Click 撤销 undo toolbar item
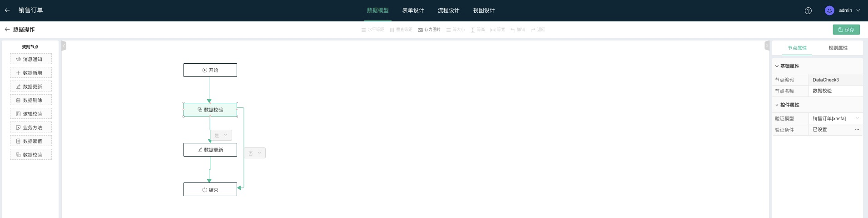The width and height of the screenshot is (868, 218). [x=518, y=30]
